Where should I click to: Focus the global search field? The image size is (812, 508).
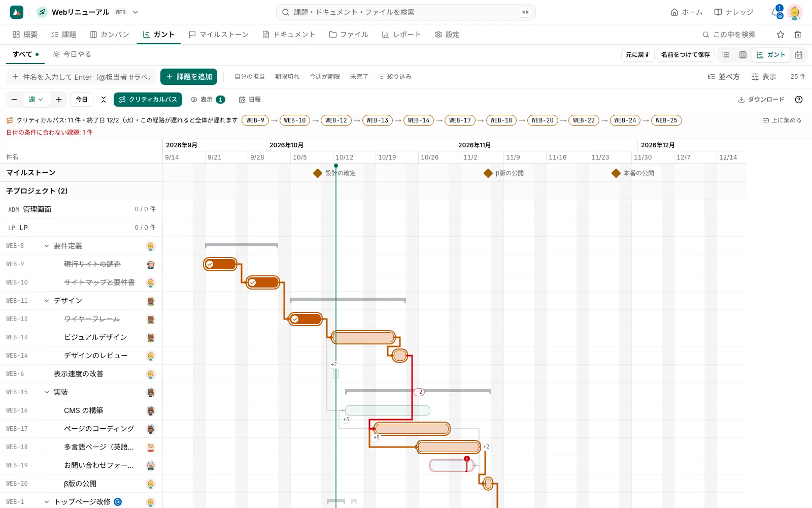[x=405, y=12]
